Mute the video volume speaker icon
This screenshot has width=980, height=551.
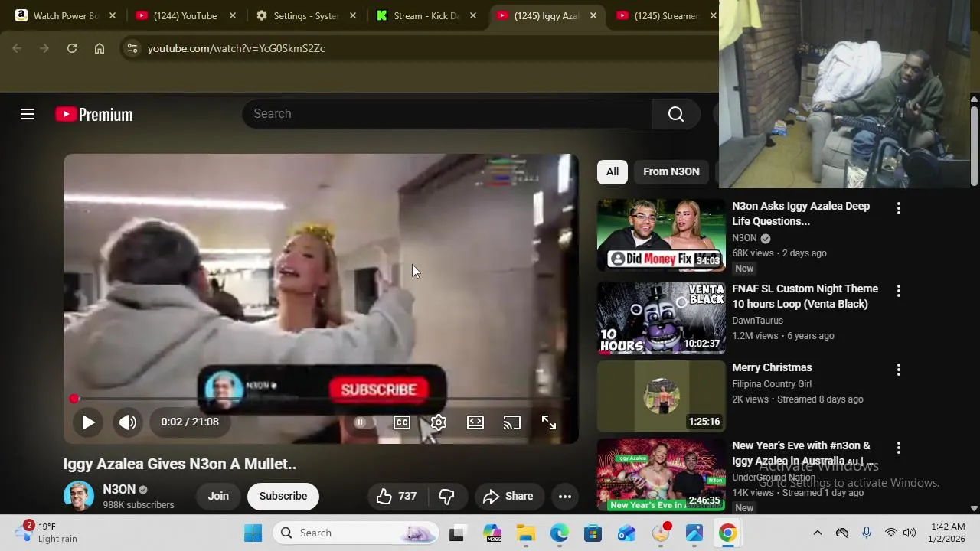(128, 422)
